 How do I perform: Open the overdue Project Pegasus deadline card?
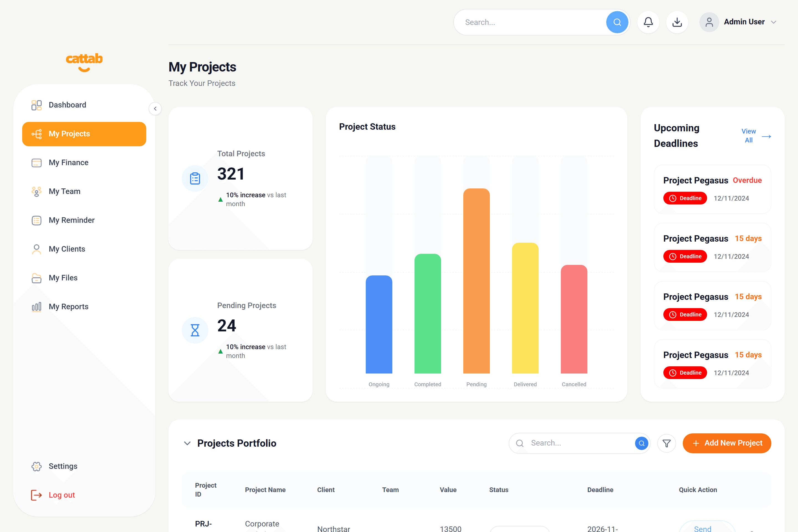point(712,189)
